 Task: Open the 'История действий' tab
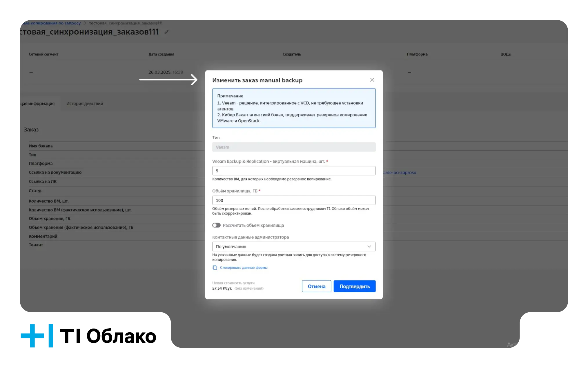tap(85, 104)
